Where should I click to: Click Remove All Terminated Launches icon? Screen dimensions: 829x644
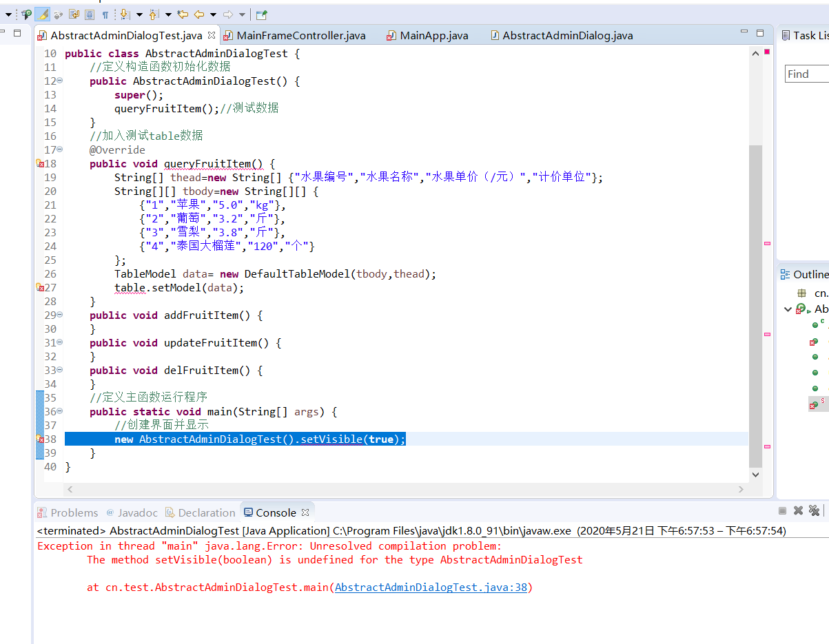click(814, 511)
